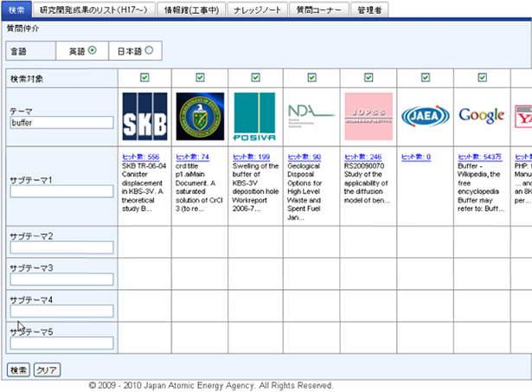Screen dimensions: 532x392
Task: Uncheck the checkbox above Energy seal logo
Action: 200,78
